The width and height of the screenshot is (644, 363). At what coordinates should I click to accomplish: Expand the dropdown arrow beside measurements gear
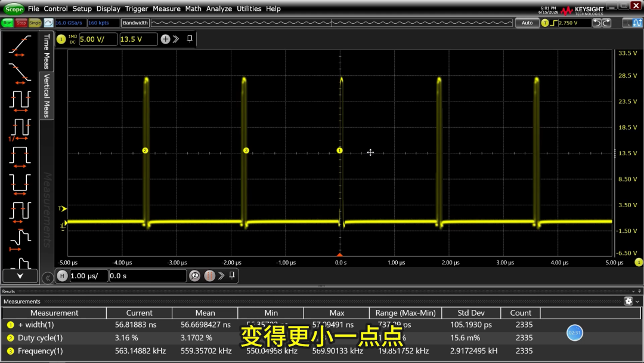[x=637, y=302]
